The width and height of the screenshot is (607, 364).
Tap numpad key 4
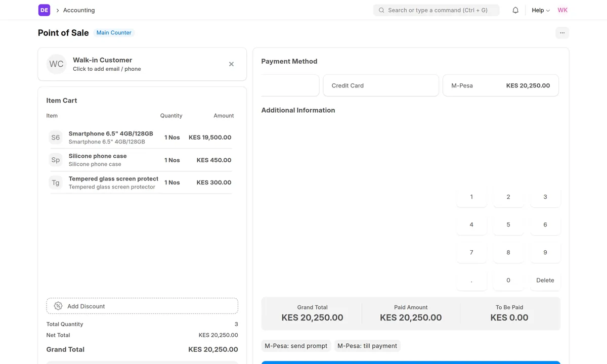(x=471, y=224)
